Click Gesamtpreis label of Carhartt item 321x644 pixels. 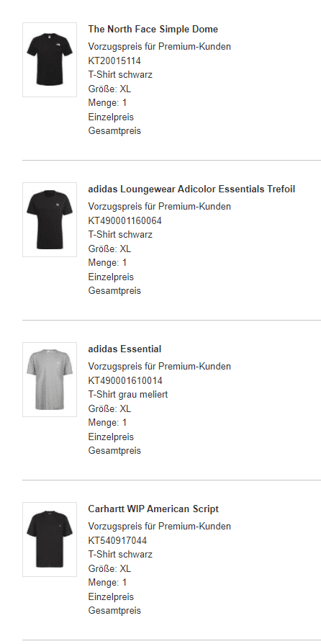(114, 611)
